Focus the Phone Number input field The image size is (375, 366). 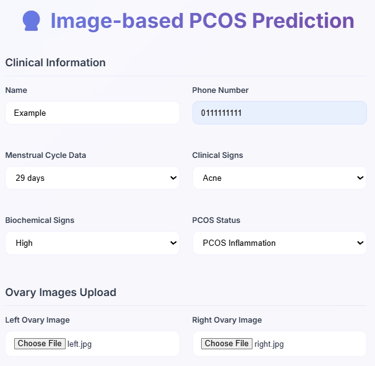point(279,113)
